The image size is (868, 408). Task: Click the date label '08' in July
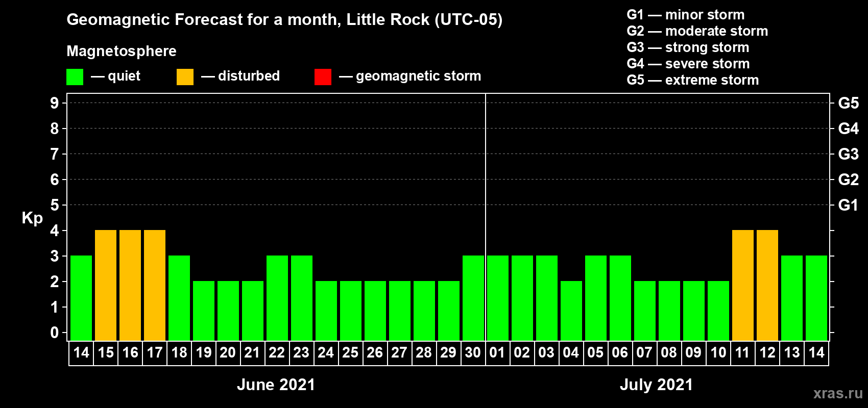pyautogui.click(x=669, y=352)
